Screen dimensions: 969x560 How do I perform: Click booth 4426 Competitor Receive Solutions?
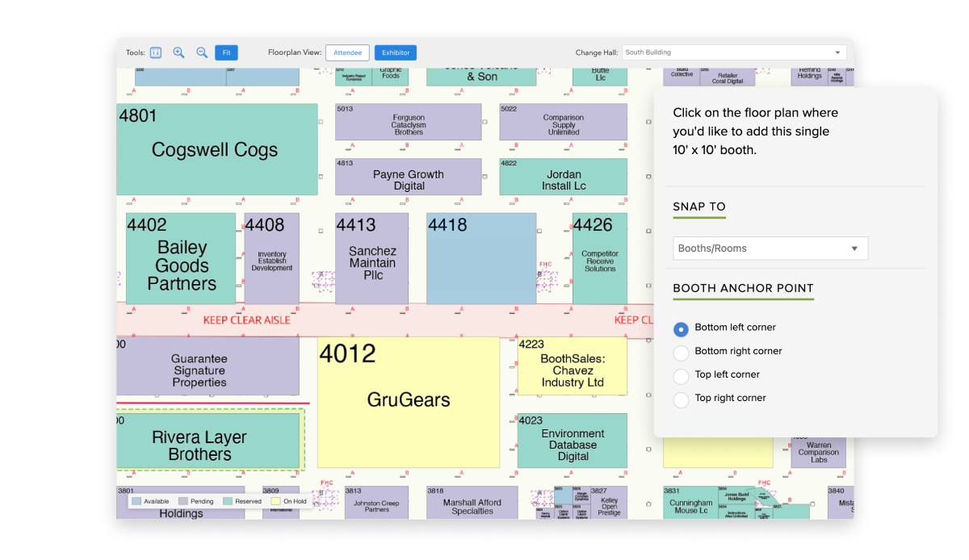point(599,258)
